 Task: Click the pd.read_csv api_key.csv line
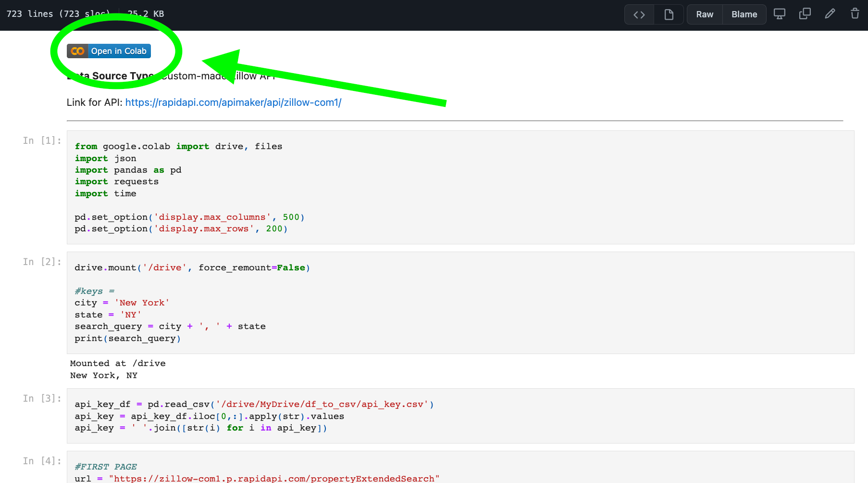point(254,404)
